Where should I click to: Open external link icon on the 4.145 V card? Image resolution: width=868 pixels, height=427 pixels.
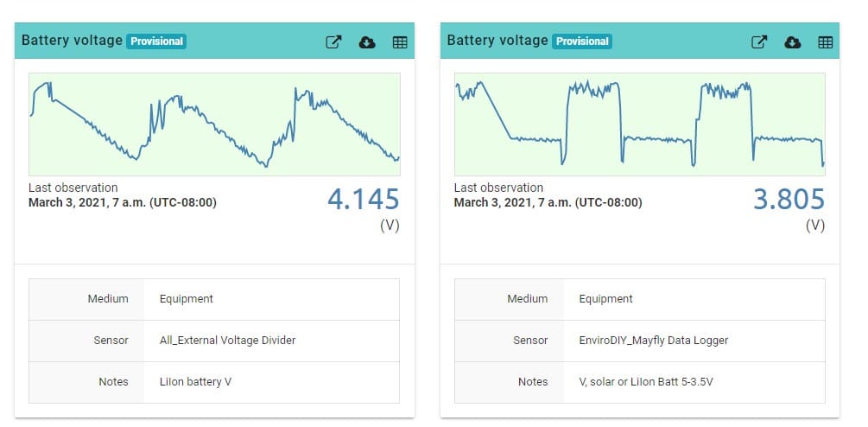pos(333,41)
